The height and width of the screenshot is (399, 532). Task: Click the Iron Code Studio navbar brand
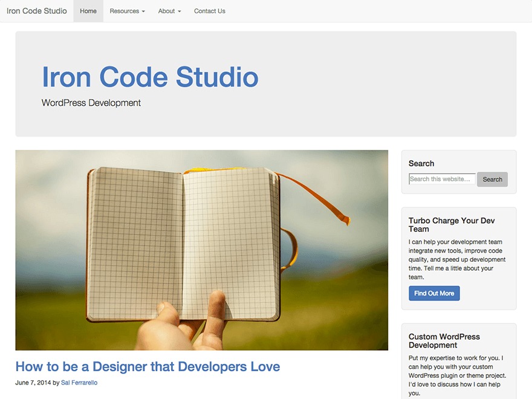tap(37, 11)
